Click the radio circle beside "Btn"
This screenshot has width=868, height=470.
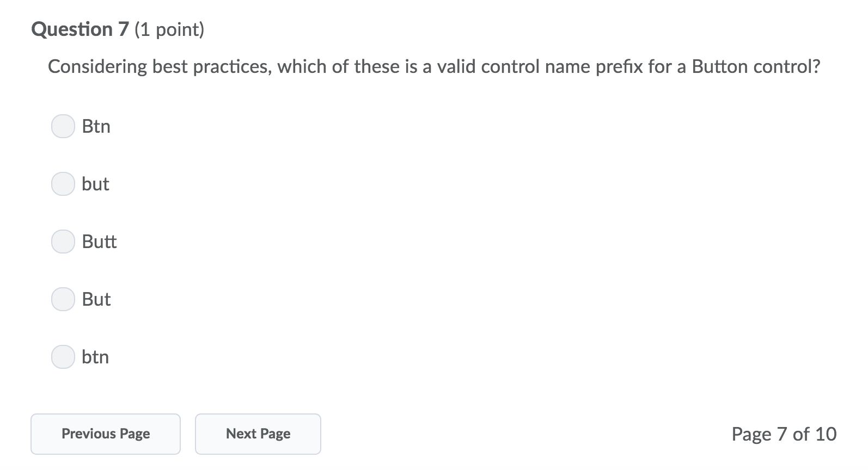click(x=63, y=126)
